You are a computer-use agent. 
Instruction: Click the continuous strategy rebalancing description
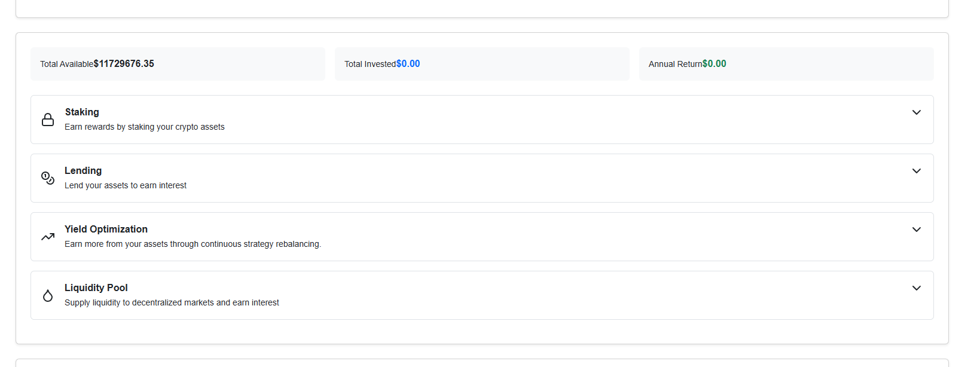click(x=193, y=244)
